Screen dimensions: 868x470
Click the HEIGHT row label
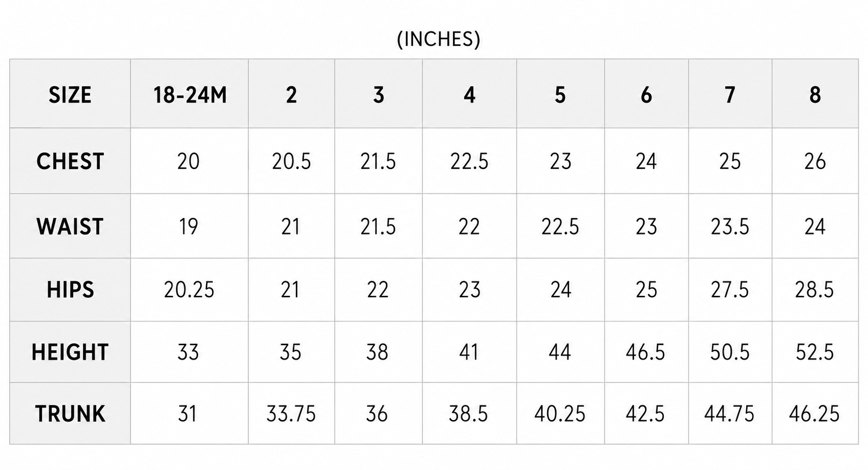coord(70,352)
